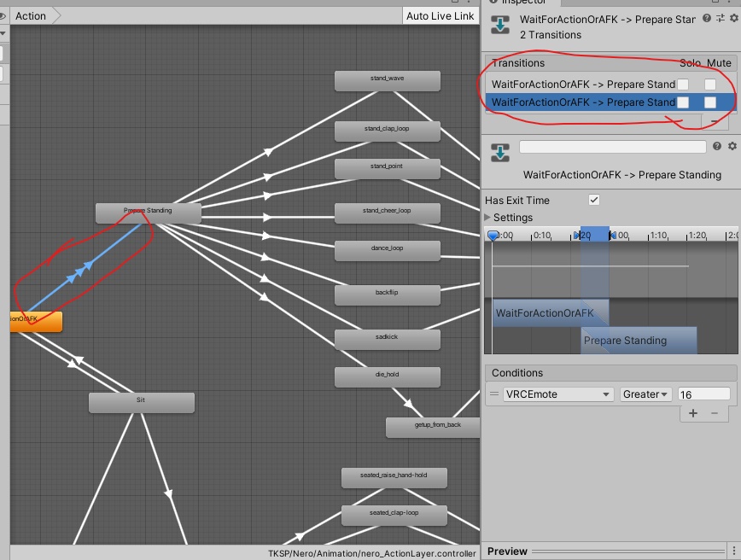This screenshot has width=741, height=560.
Task: Click the Action breadcrumb in the Animator
Action: [31, 16]
